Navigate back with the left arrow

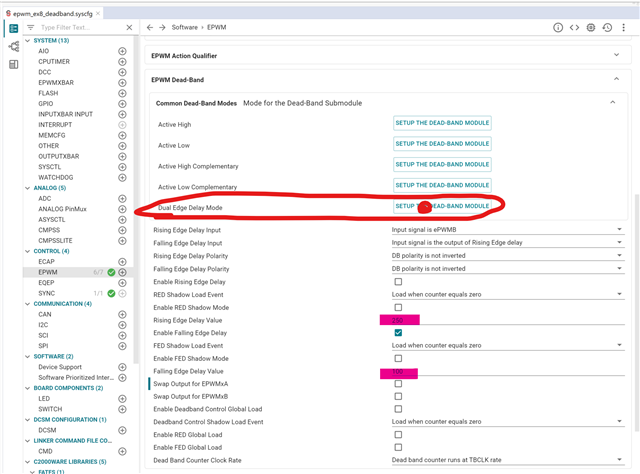149,28
